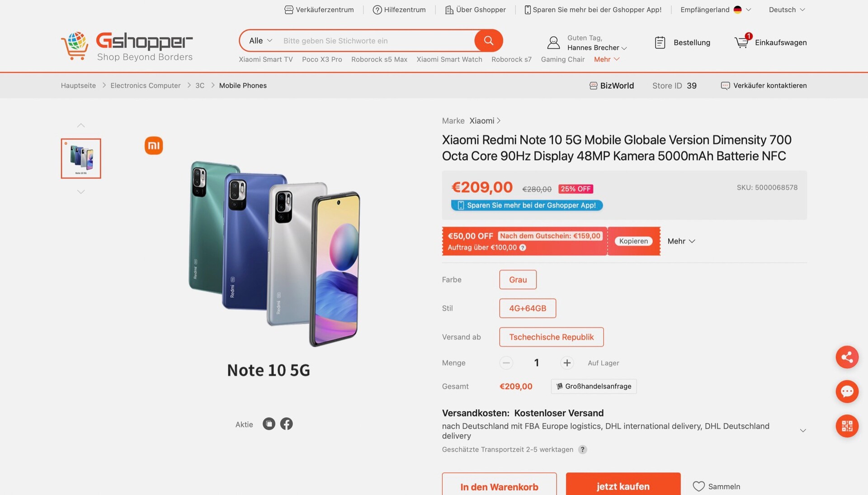Screen dimensions: 868x495
Task: Open the Alle category dropdown
Action: click(x=260, y=41)
